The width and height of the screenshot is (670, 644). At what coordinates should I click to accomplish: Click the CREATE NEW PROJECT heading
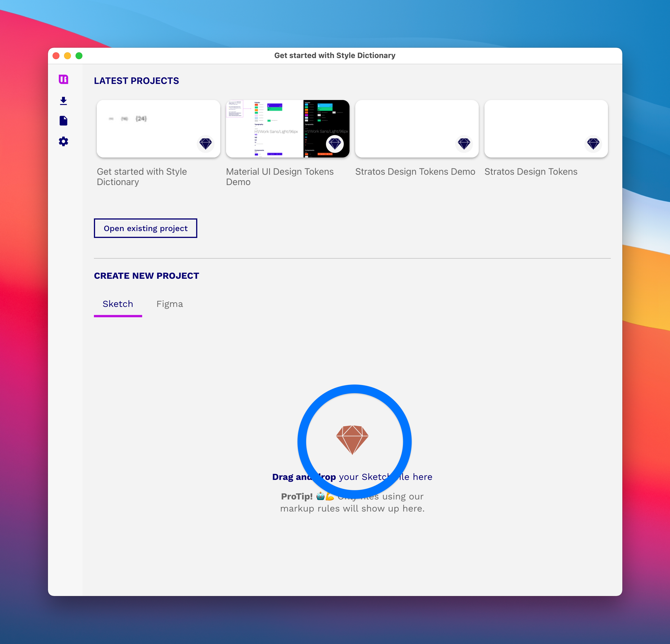click(x=146, y=276)
